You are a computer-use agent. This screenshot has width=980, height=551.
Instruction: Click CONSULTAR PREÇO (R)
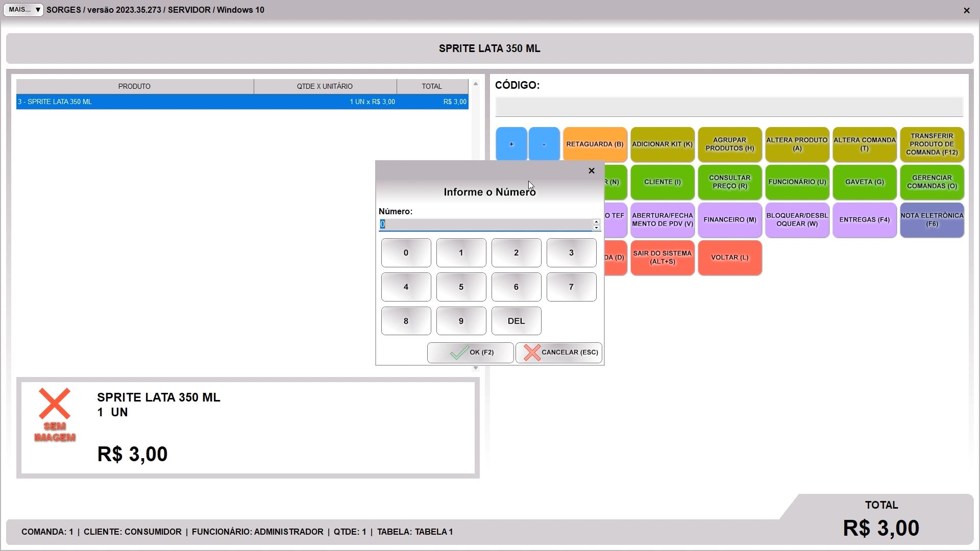(729, 182)
